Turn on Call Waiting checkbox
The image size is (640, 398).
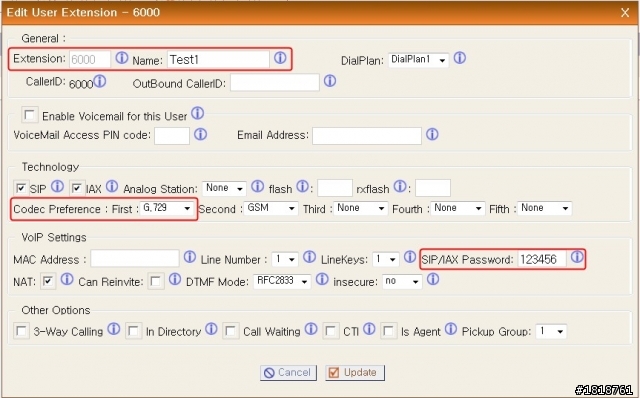click(231, 331)
